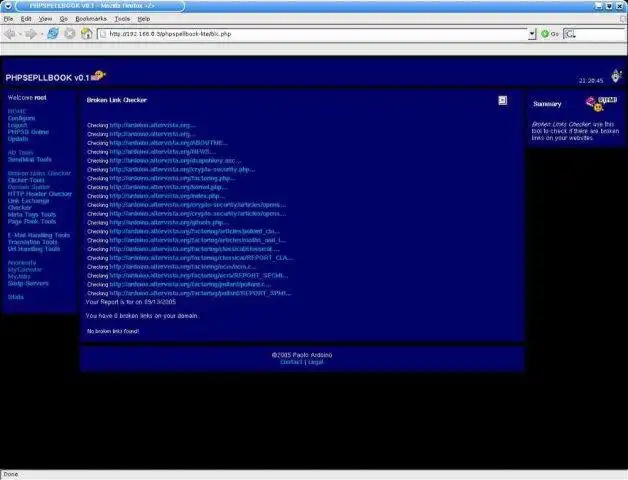Go back using the browser Back arrow
Screen dimensions: 628x480
(10, 34)
